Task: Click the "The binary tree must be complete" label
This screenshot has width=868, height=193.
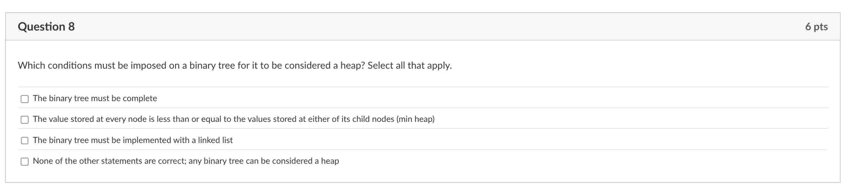Action: point(95,98)
